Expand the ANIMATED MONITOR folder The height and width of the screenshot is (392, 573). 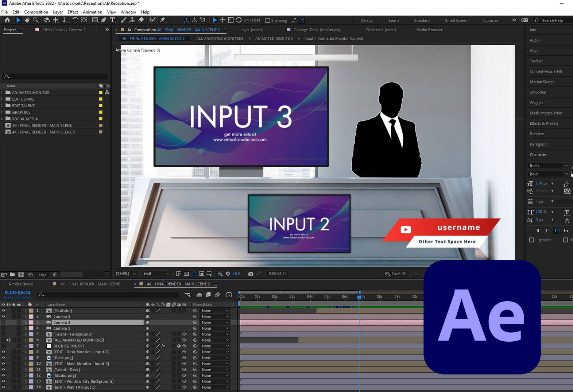[x=2, y=93]
